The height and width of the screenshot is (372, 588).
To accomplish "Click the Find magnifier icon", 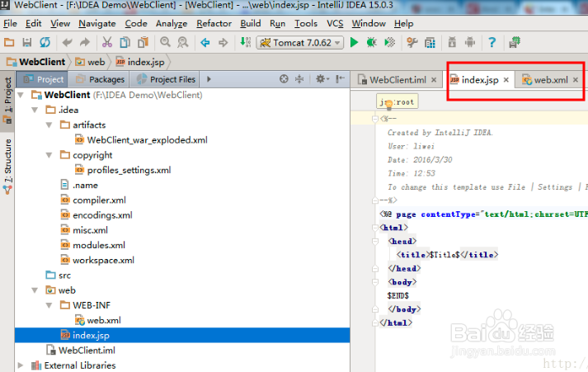I will pos(165,42).
